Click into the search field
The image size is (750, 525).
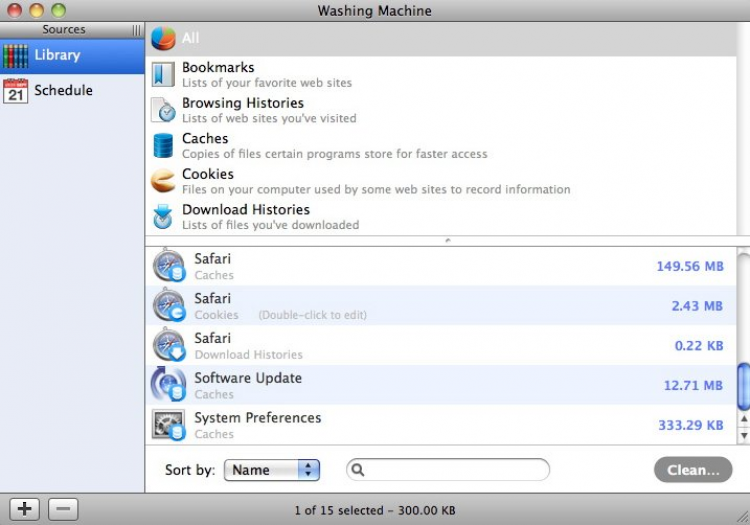[x=448, y=470]
